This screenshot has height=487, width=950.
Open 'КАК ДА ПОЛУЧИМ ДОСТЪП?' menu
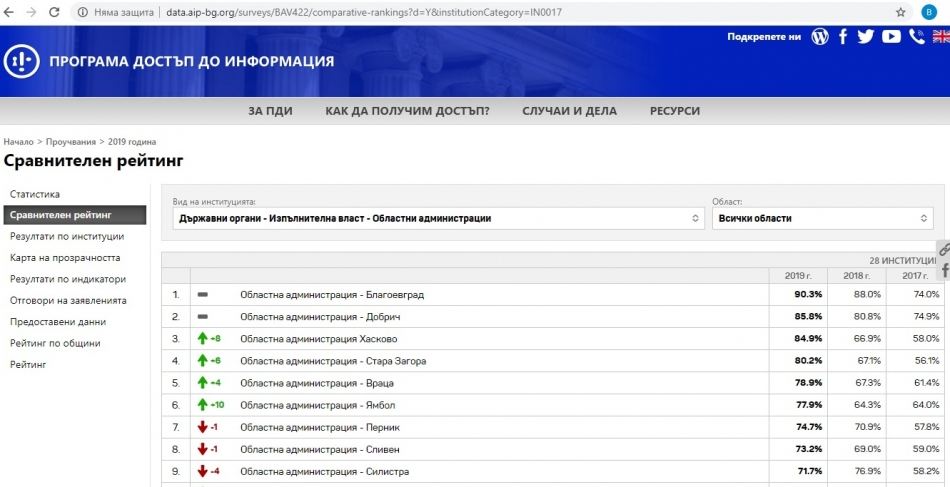pos(407,111)
